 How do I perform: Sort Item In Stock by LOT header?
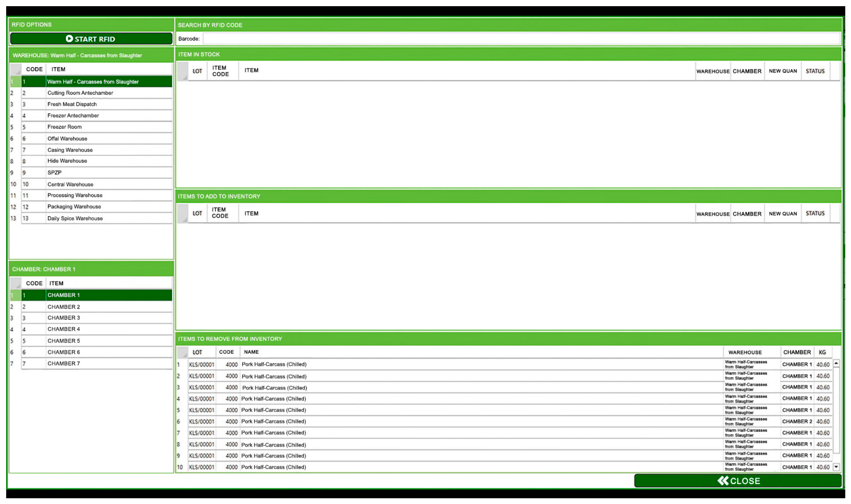[x=197, y=71]
